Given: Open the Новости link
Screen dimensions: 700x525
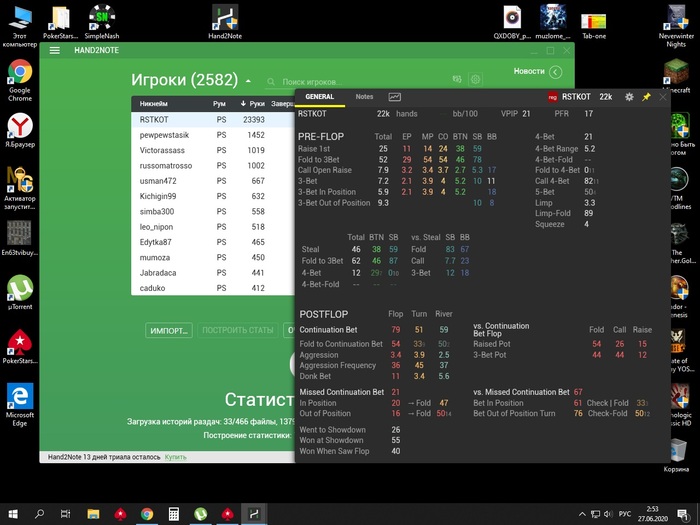Looking at the screenshot, I should point(529,71).
